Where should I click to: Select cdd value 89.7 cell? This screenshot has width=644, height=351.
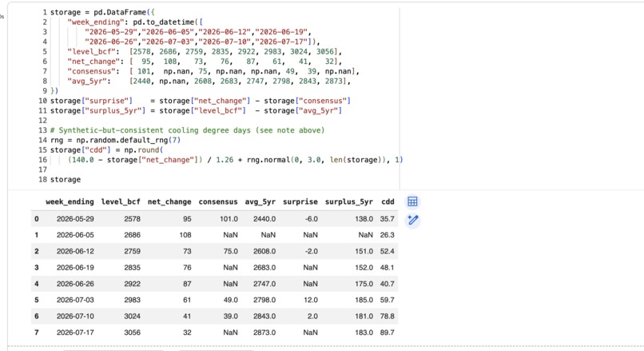[387, 333]
